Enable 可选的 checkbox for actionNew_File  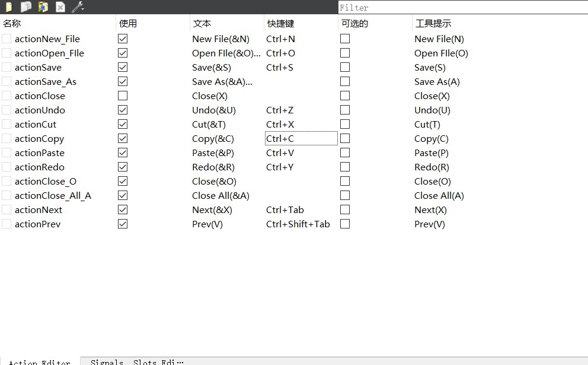point(345,39)
